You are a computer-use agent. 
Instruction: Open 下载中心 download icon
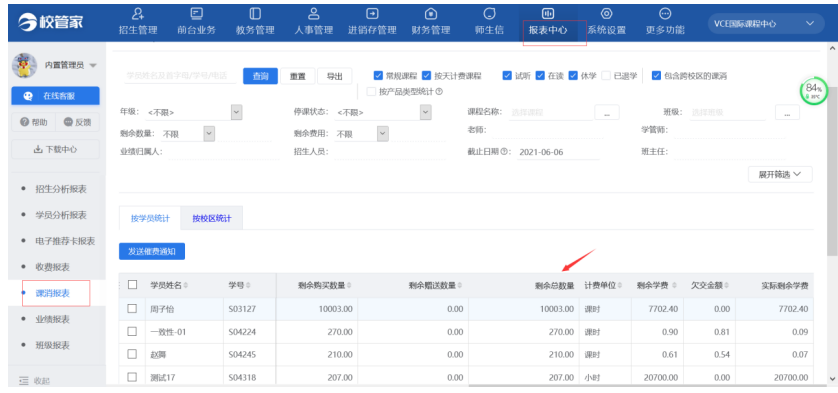(38, 150)
